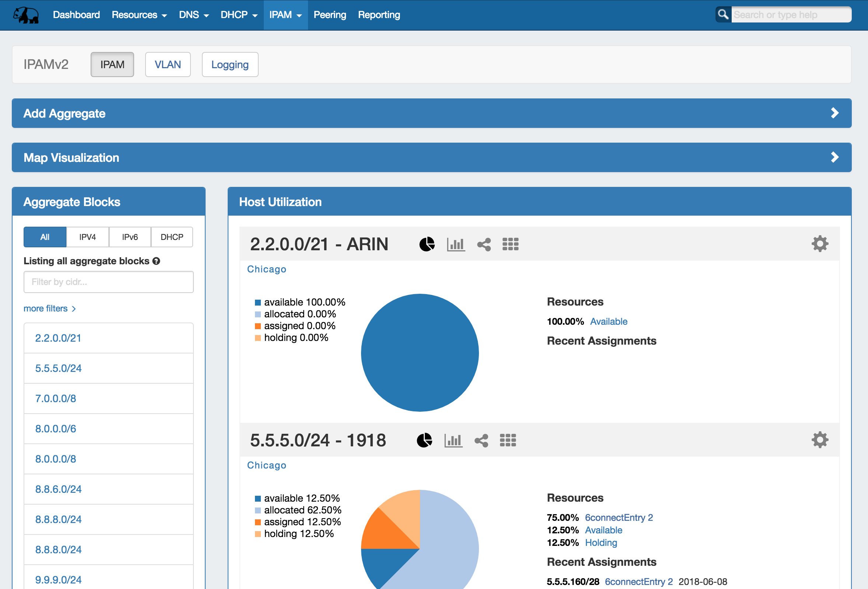Click bar chart icon for 2.2.0.0/21 block
The width and height of the screenshot is (868, 589).
click(x=456, y=244)
